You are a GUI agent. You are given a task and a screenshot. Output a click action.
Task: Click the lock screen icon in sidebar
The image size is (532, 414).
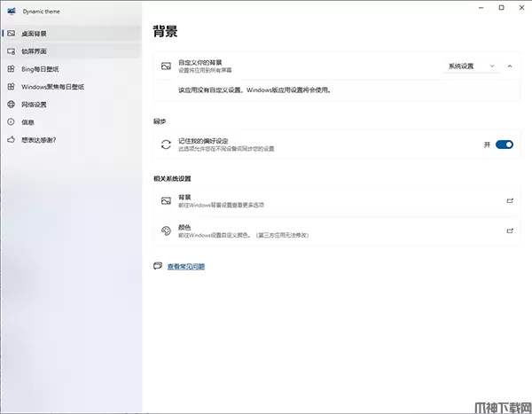point(12,51)
